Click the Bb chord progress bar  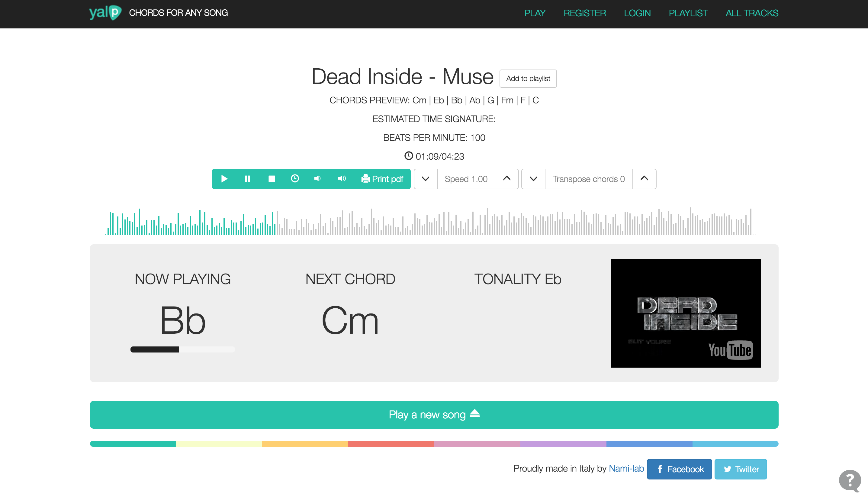pyautogui.click(x=183, y=349)
